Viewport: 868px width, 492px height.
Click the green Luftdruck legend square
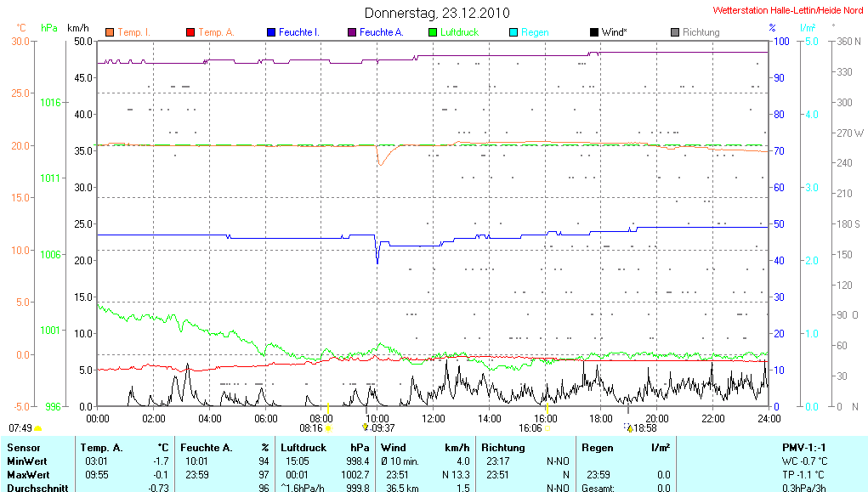433,32
